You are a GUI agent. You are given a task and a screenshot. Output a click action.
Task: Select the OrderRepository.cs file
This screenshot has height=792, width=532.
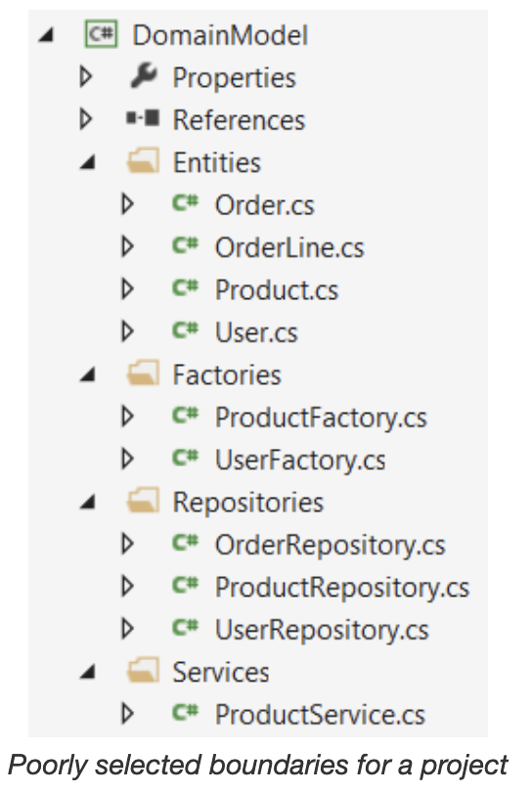coord(330,546)
